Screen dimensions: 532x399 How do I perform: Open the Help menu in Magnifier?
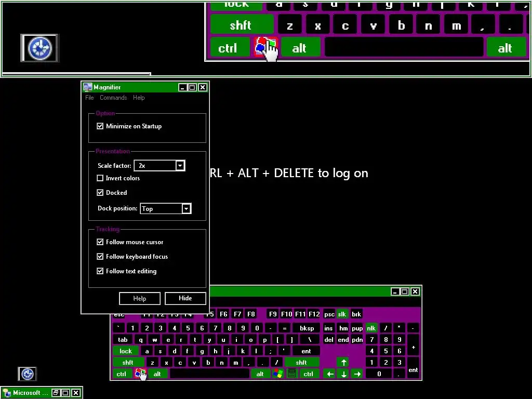click(x=139, y=97)
